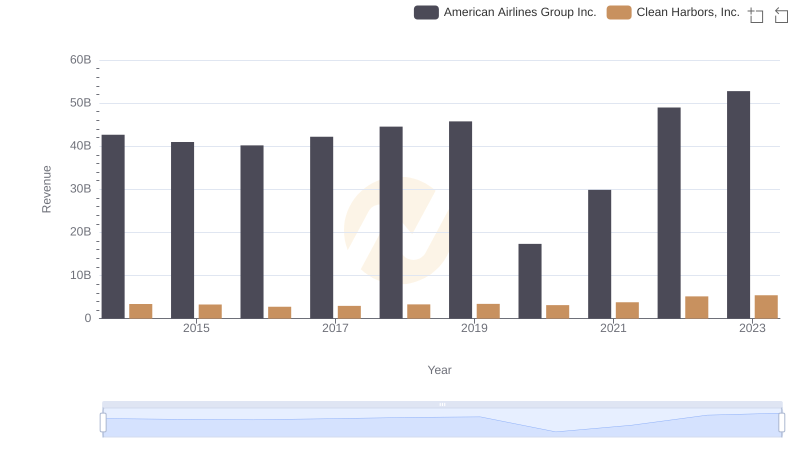800x461 pixels.
Task: Click the 2016 American Airlines bar
Action: point(252,232)
